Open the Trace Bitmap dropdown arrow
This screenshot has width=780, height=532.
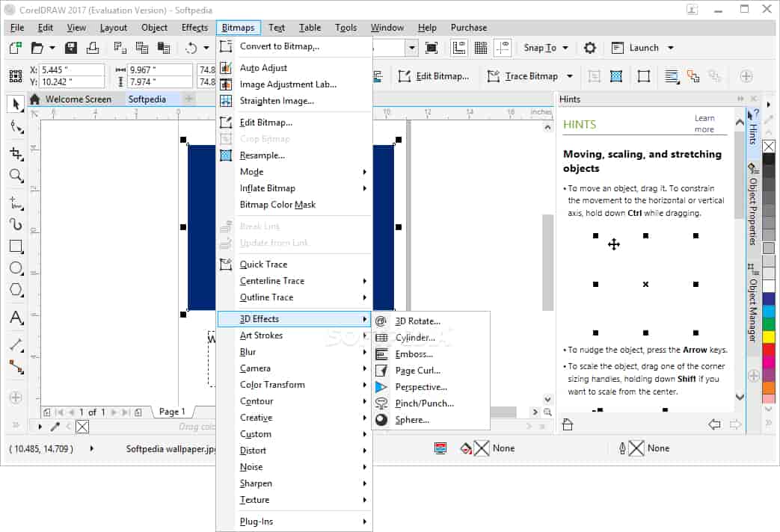pos(570,76)
